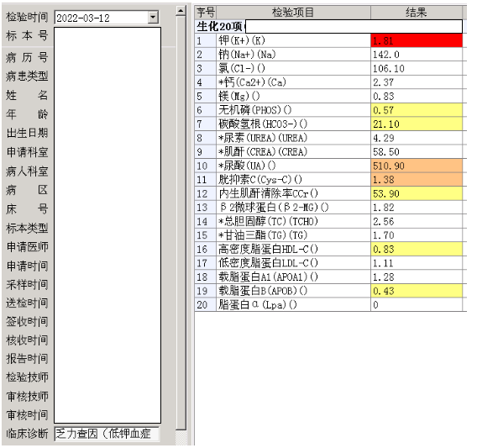Select the 无机磷(PHOS) test item

[x=293, y=110]
